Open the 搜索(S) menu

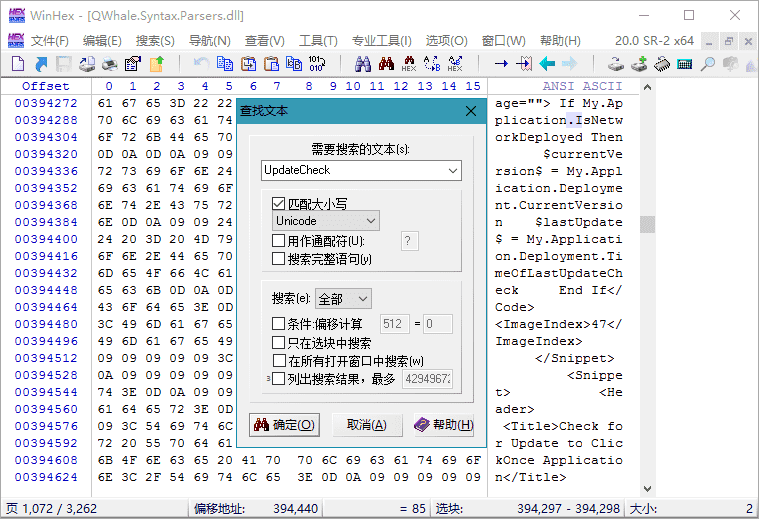(155, 41)
